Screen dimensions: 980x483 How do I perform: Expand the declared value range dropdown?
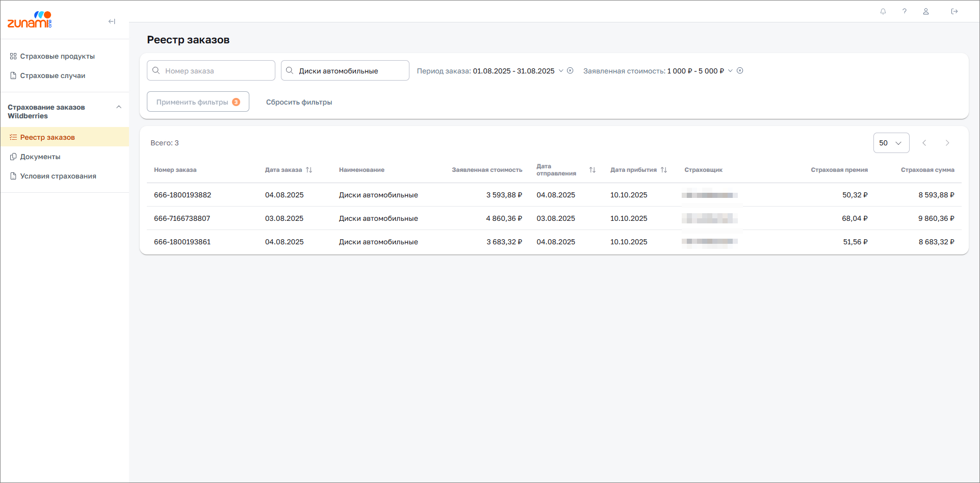point(730,71)
